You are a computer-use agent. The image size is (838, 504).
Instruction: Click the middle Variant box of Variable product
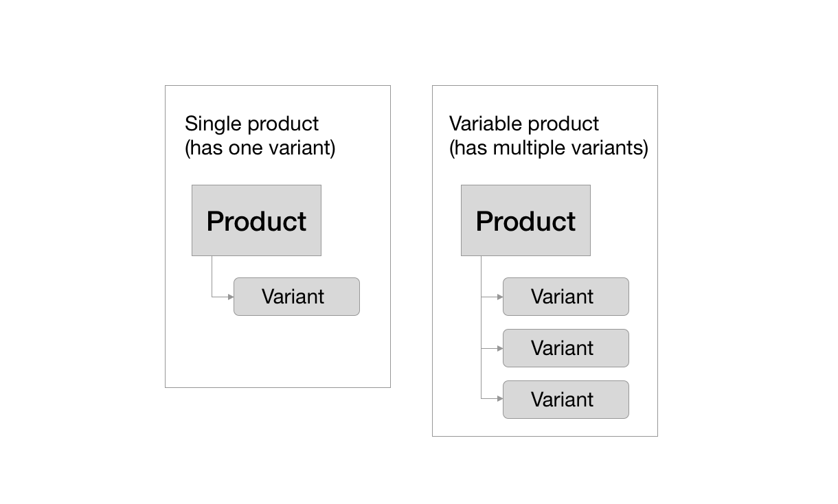[x=566, y=348]
